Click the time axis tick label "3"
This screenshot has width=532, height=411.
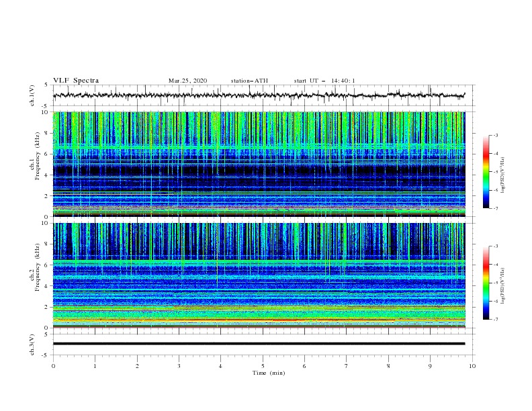(179, 366)
